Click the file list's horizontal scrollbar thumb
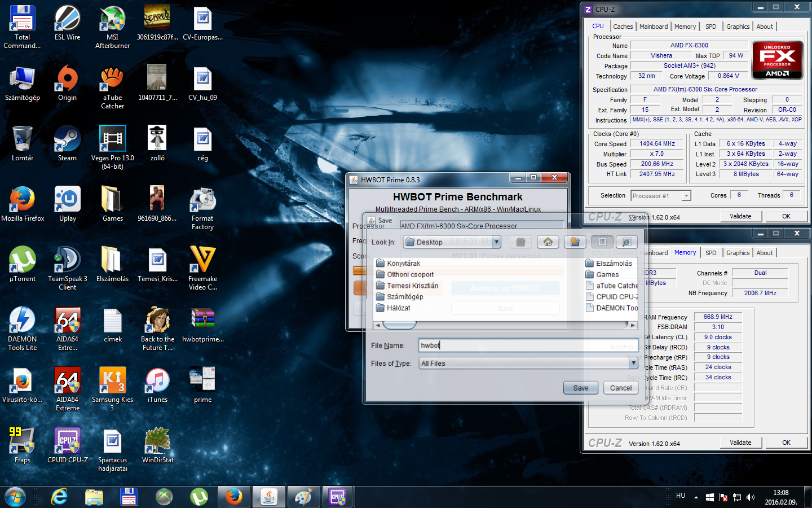The image size is (812, 508). [x=399, y=325]
